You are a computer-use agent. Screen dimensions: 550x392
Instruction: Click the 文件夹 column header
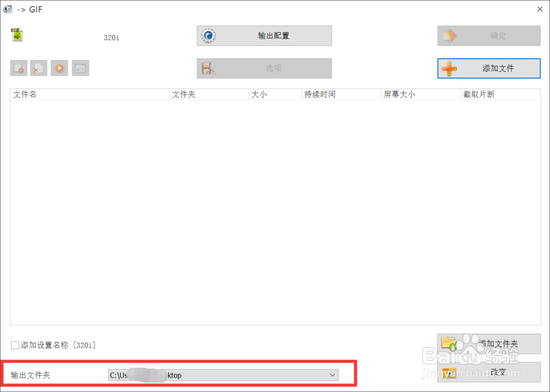coord(209,95)
